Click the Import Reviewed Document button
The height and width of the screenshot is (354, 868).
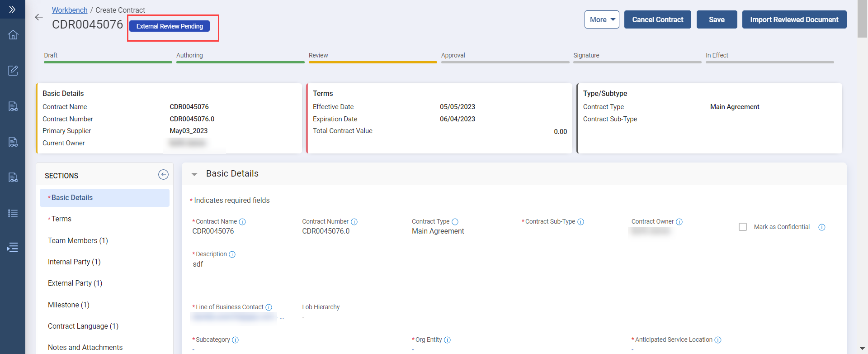[x=794, y=19]
